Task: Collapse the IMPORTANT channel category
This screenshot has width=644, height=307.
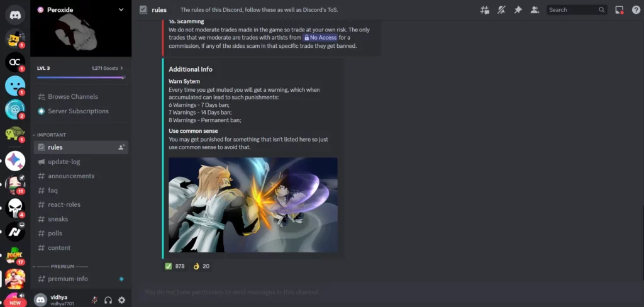Action: 49,135
